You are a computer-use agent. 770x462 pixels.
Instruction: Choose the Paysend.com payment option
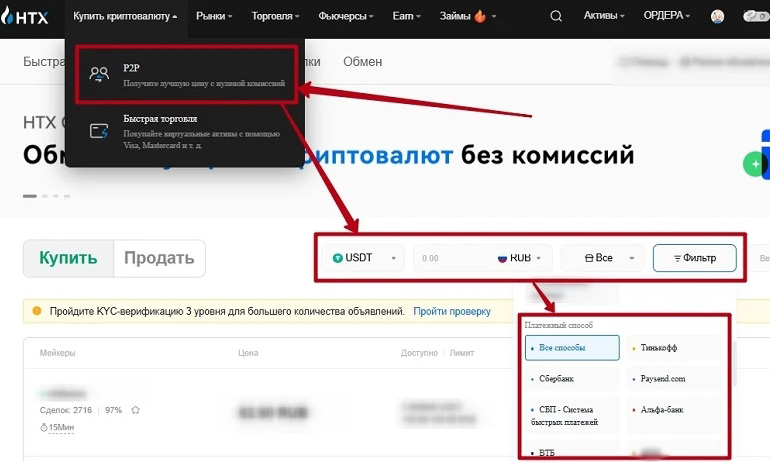point(673,379)
